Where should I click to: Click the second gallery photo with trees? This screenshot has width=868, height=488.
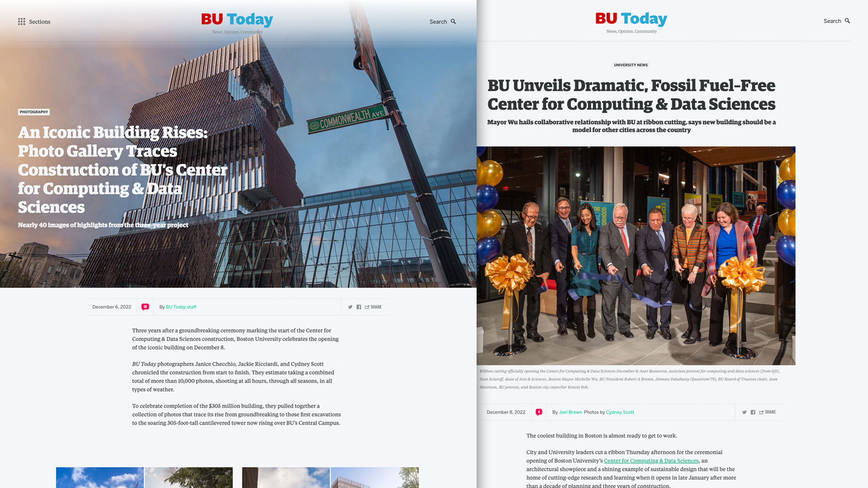189,478
